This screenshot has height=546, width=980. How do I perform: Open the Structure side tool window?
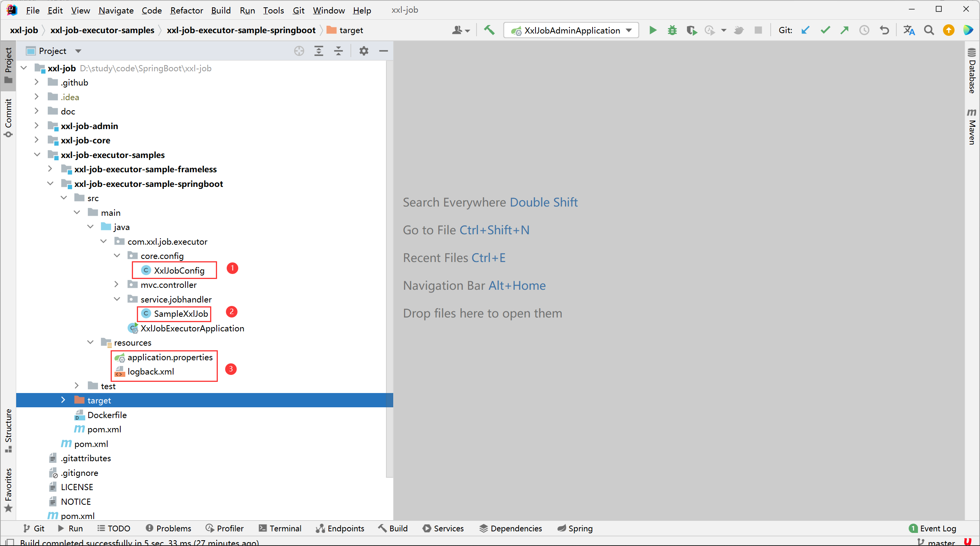coord(8,431)
